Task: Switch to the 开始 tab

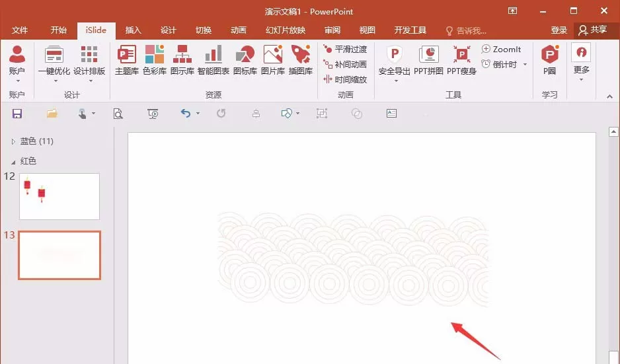Action: tap(59, 30)
